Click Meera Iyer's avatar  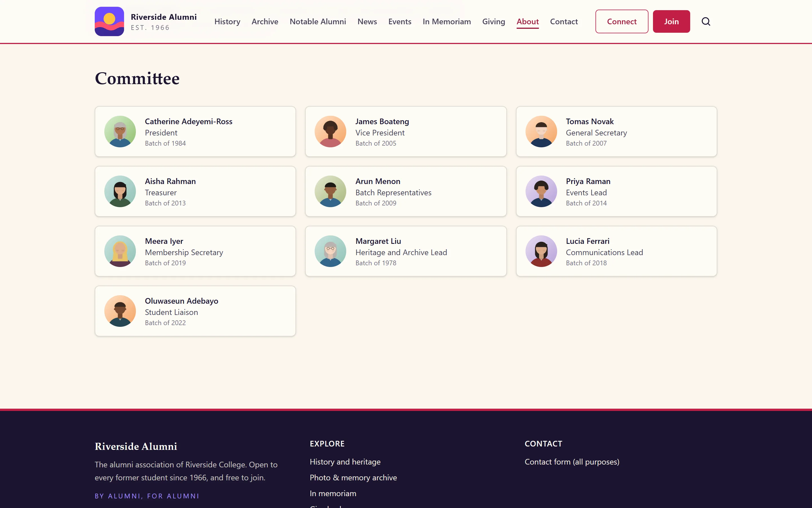point(120,251)
